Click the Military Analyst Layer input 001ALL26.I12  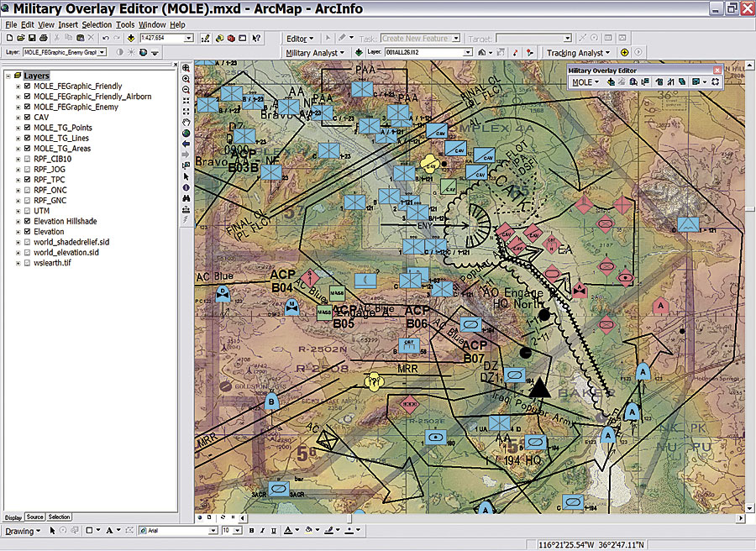point(428,52)
